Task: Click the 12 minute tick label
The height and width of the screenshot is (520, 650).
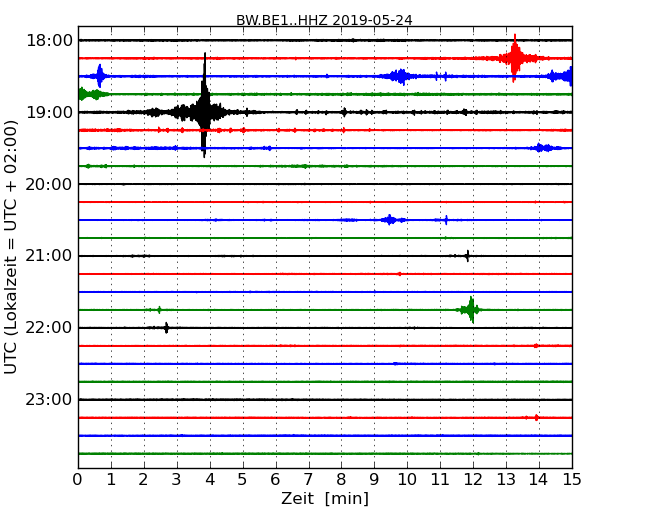Action: click(473, 479)
